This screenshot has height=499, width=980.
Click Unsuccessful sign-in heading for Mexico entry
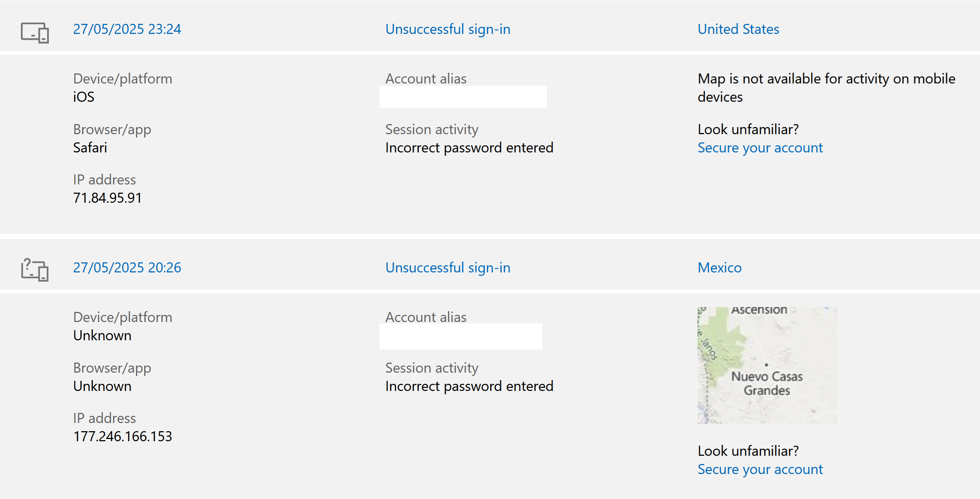[x=448, y=267]
